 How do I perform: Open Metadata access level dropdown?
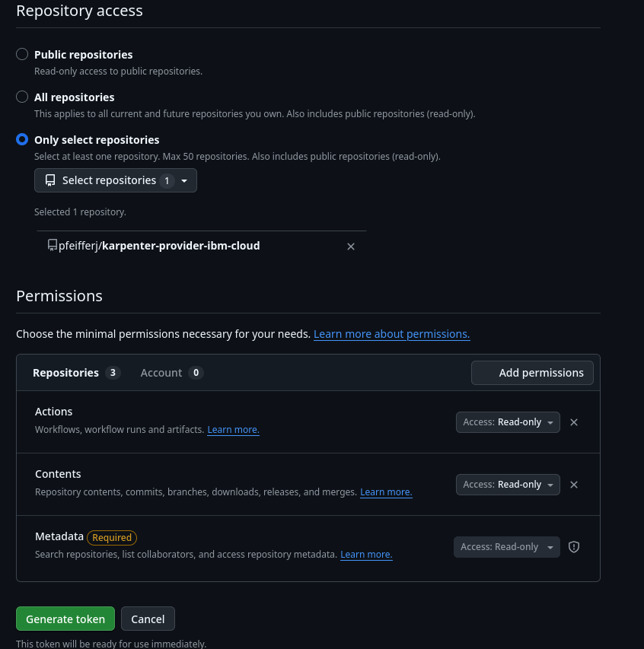coord(506,547)
